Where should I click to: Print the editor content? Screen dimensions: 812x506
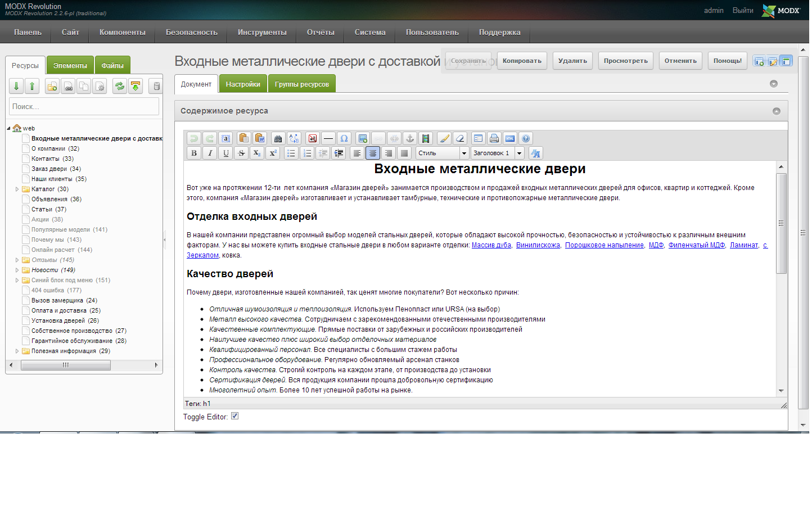[x=494, y=138]
